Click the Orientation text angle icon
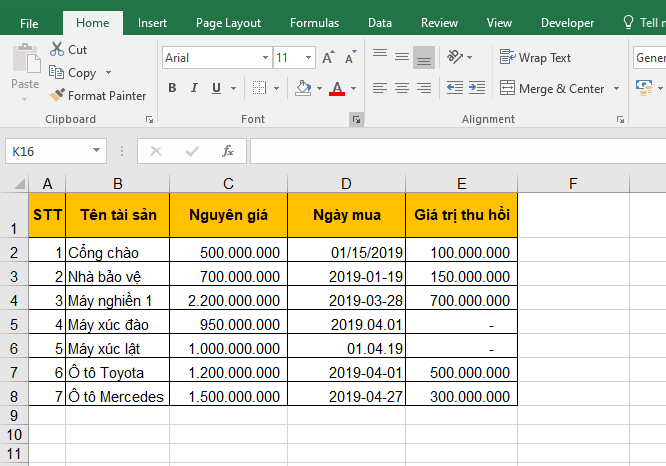 (453, 58)
